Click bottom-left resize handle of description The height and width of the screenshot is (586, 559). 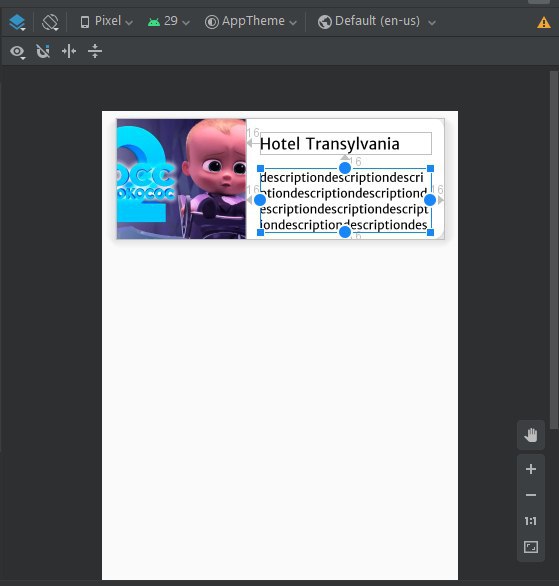(261, 232)
